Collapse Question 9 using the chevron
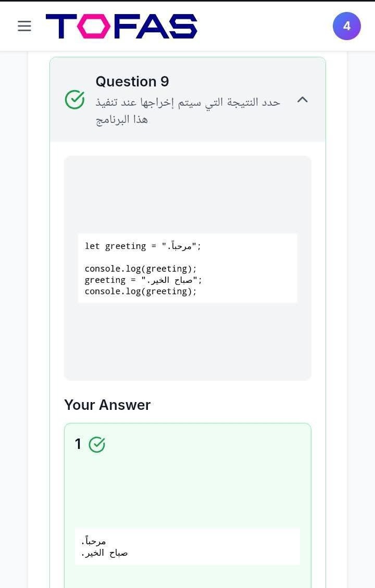This screenshot has width=375, height=588. [x=302, y=99]
